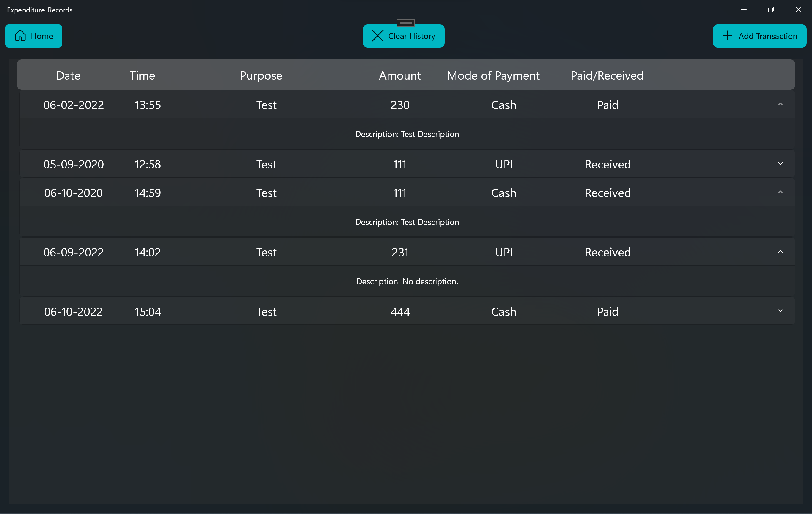Viewport: 812px width, 514px height.
Task: Click the plus icon on Add Transaction
Action: coord(728,36)
